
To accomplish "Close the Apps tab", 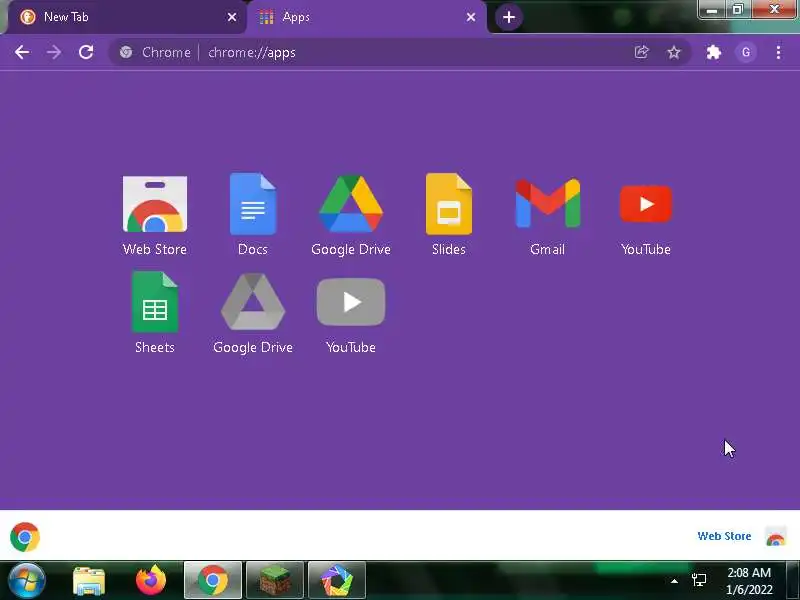I will (x=471, y=17).
